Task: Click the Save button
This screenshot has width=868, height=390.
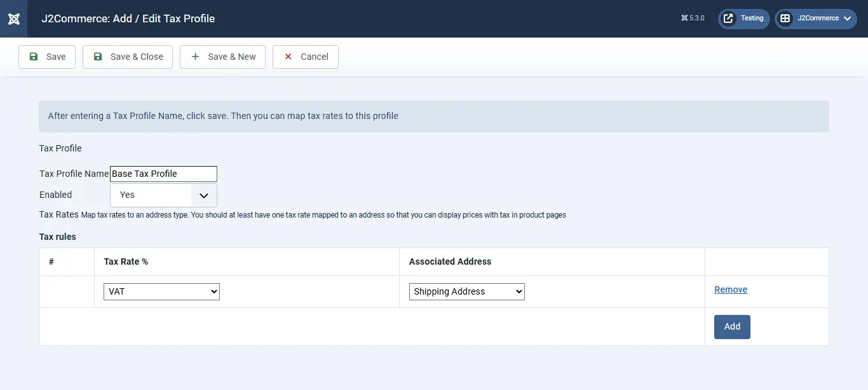Action: [x=47, y=57]
